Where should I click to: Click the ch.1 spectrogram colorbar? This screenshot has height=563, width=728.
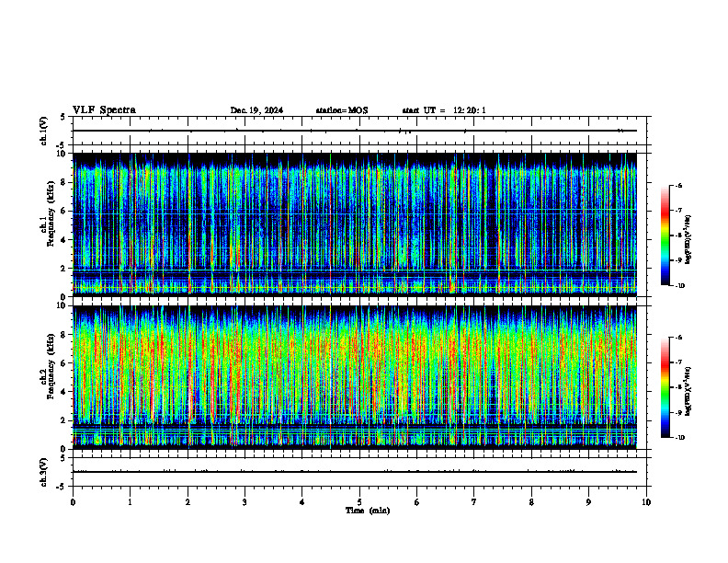click(x=665, y=236)
